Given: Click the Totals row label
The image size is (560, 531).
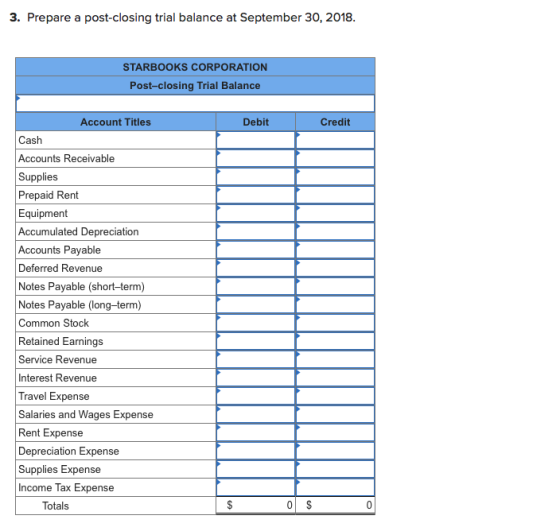Looking at the screenshot, I should click(55, 506).
